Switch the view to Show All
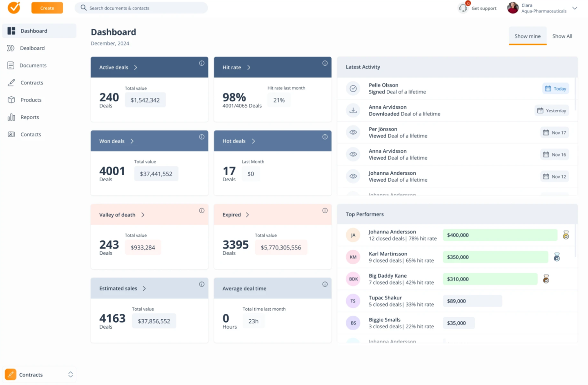 562,36
